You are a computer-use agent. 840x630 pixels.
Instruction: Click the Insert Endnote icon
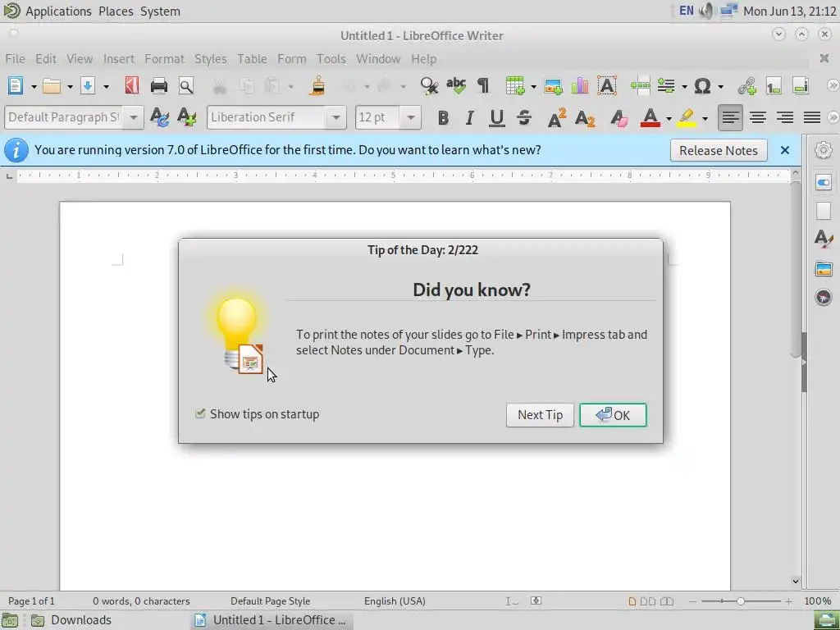(x=801, y=85)
